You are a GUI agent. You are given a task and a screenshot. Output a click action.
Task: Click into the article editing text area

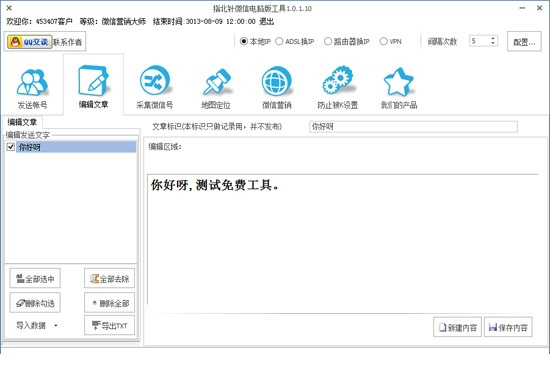[x=342, y=239]
